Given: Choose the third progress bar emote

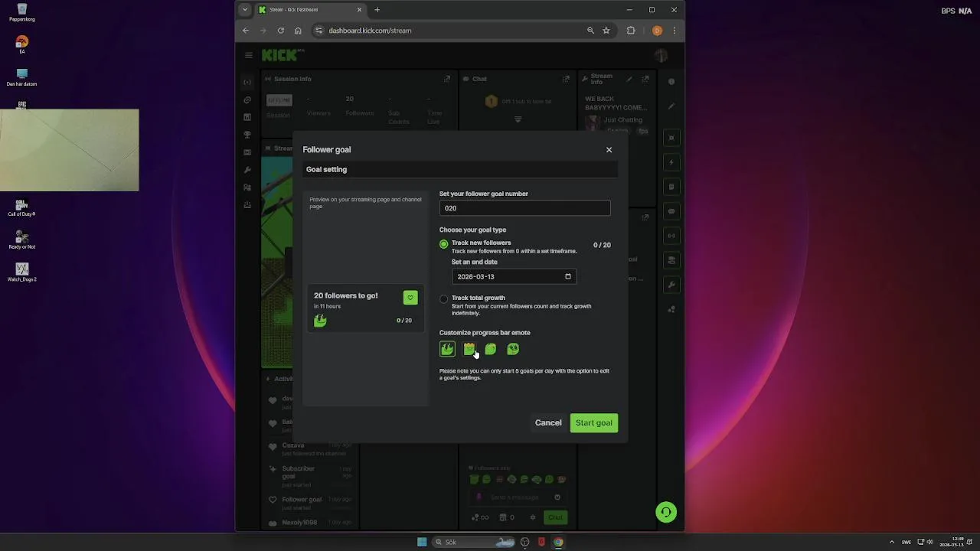Looking at the screenshot, I should point(491,349).
